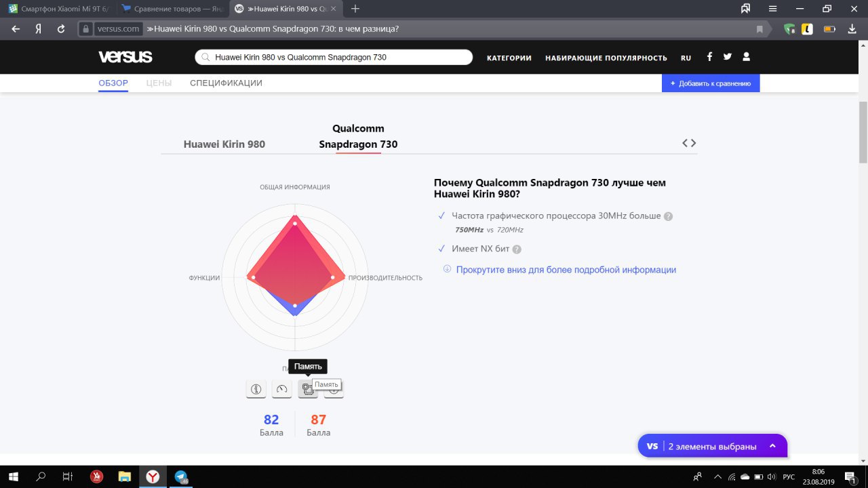The height and width of the screenshot is (488, 868).
Task: Click ФУНКЦИИ label on radar chart
Action: coord(204,278)
